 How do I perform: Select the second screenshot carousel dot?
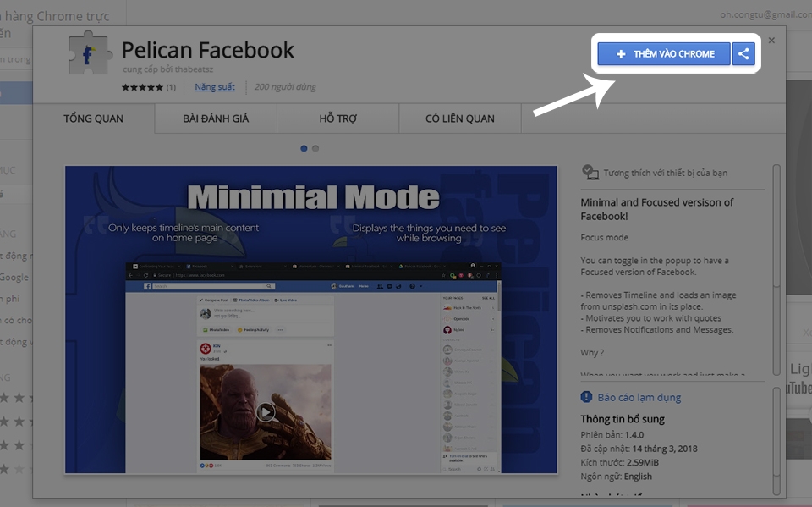click(x=315, y=148)
